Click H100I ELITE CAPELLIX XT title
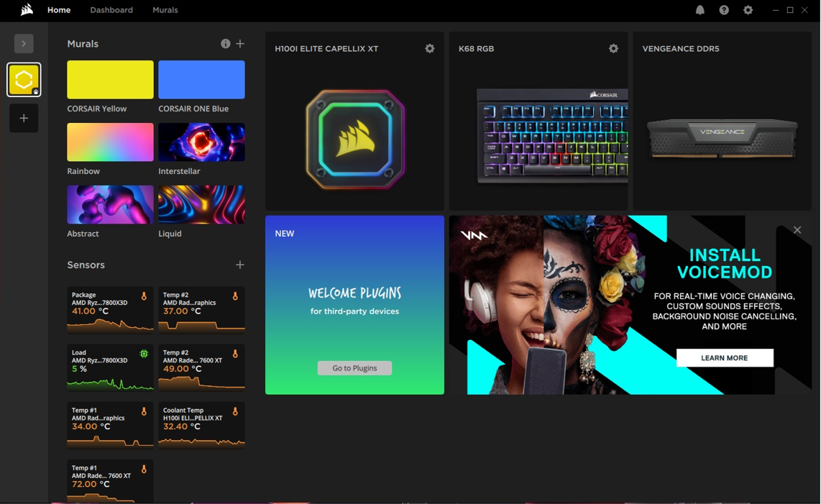Image resolution: width=821 pixels, height=504 pixels. coord(326,48)
